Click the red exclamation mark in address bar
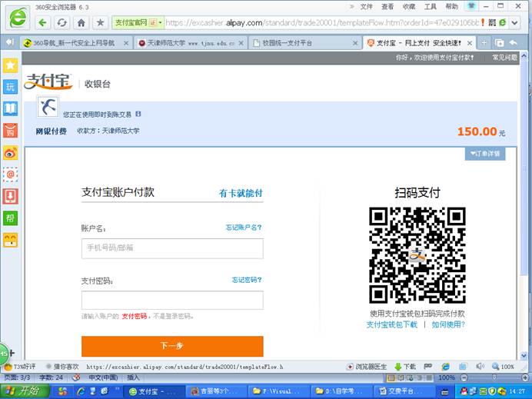Screen dimensions: 532x399 coord(483,23)
